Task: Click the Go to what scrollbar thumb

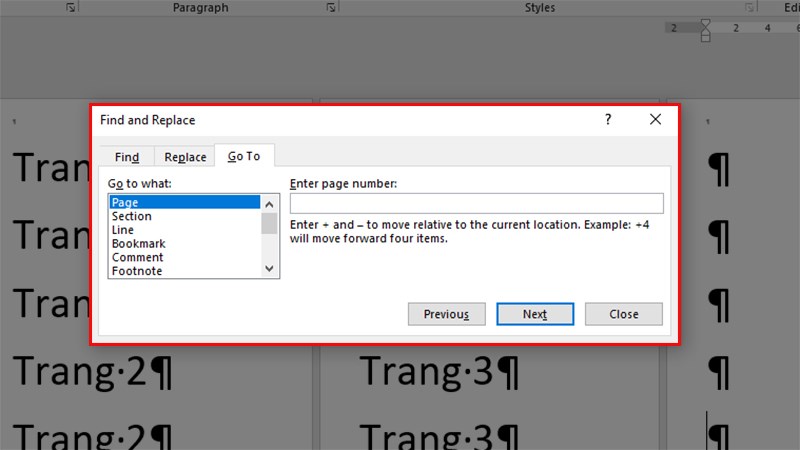Action: [x=269, y=223]
